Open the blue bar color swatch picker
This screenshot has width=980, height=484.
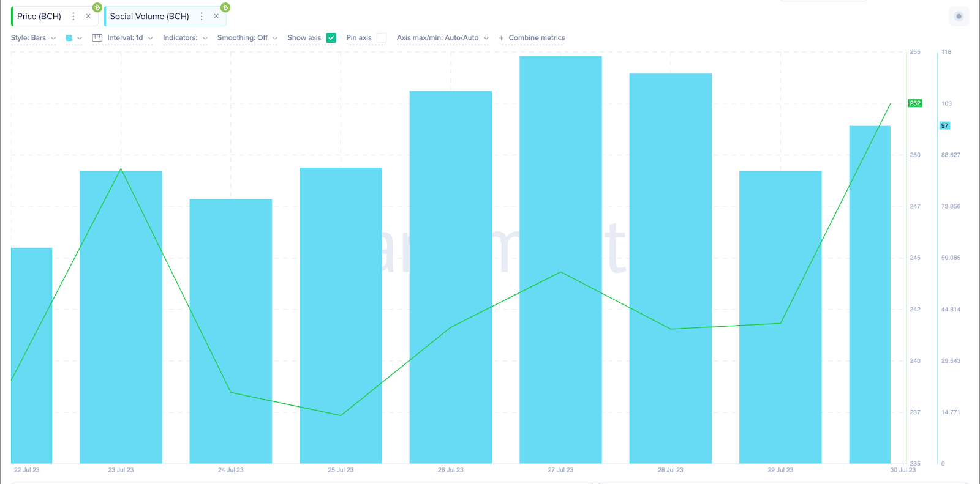coord(73,38)
